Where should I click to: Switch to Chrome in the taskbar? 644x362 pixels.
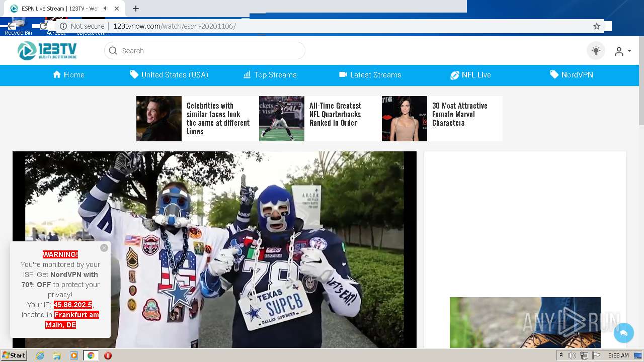coord(91,355)
